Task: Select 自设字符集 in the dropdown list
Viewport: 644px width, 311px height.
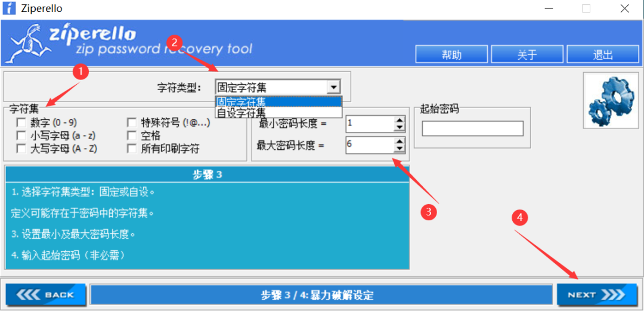Action: pyautogui.click(x=278, y=112)
